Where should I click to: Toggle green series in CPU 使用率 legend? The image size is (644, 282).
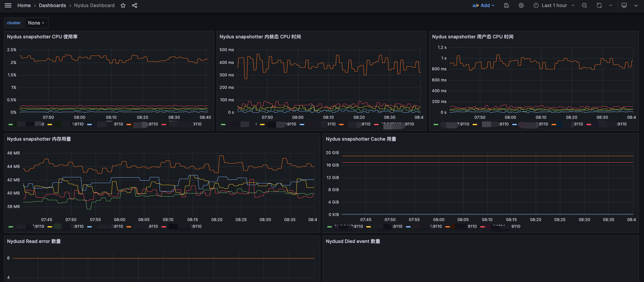coord(11,125)
